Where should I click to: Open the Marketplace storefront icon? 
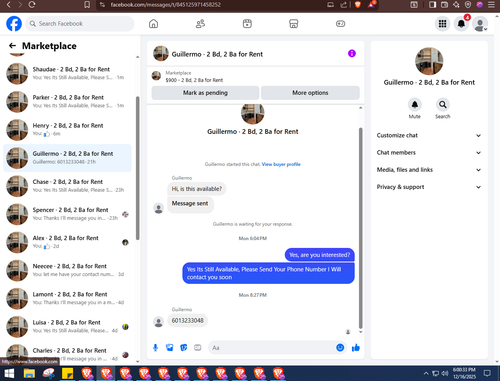294,24
